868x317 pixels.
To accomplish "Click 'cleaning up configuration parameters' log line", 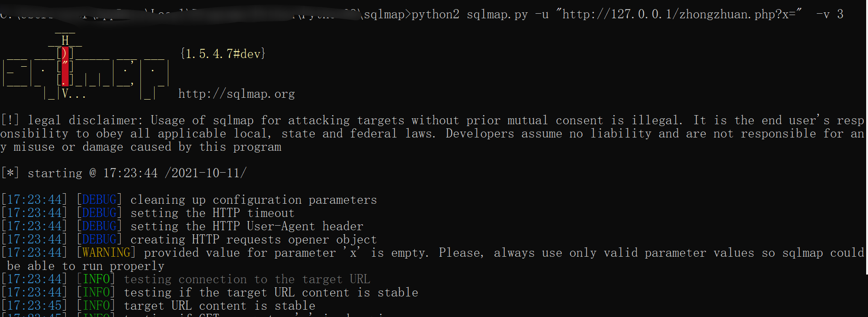I will click(x=253, y=200).
